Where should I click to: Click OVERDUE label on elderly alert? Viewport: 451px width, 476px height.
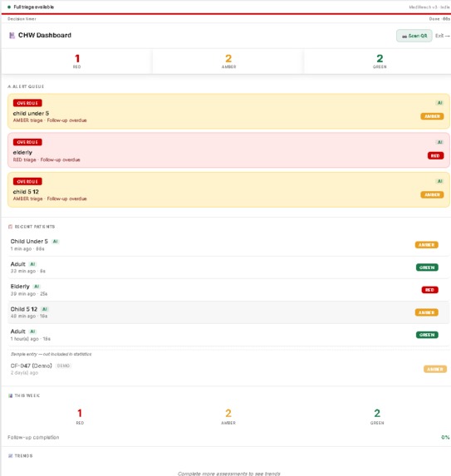click(27, 142)
